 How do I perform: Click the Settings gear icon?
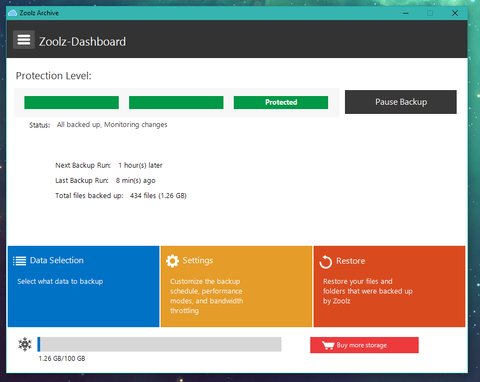pos(172,261)
